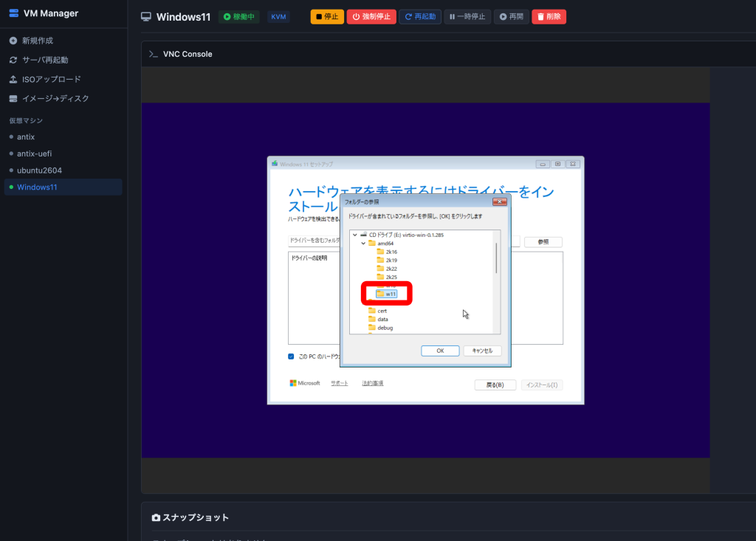Select the 2k25 folder
Screen dimensions: 756x541
391,278
